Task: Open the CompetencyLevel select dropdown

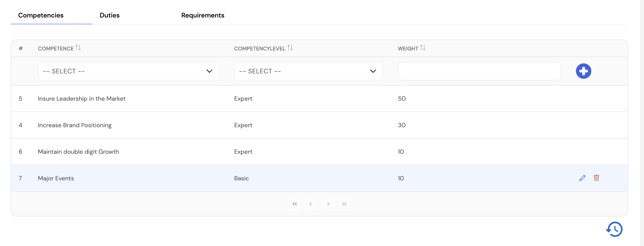Action: point(308,71)
